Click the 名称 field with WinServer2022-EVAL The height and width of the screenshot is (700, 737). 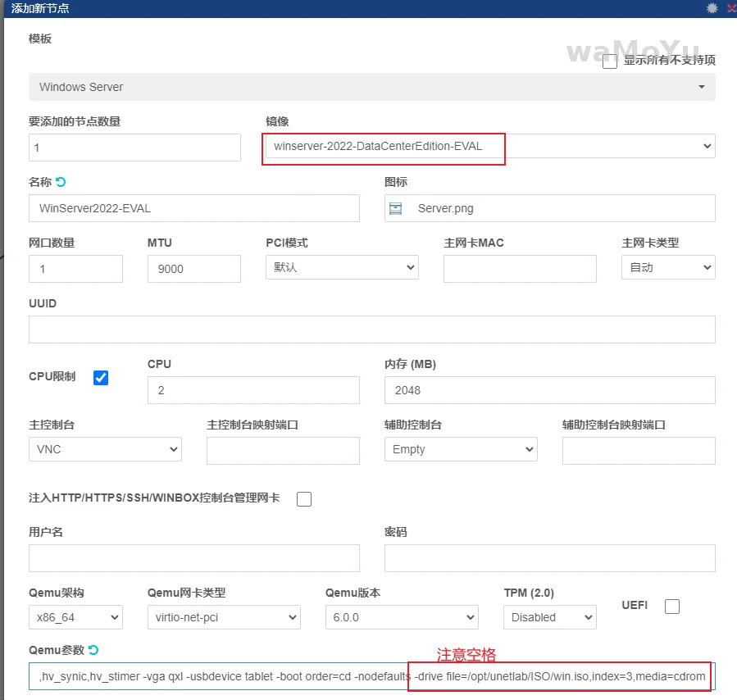click(193, 208)
